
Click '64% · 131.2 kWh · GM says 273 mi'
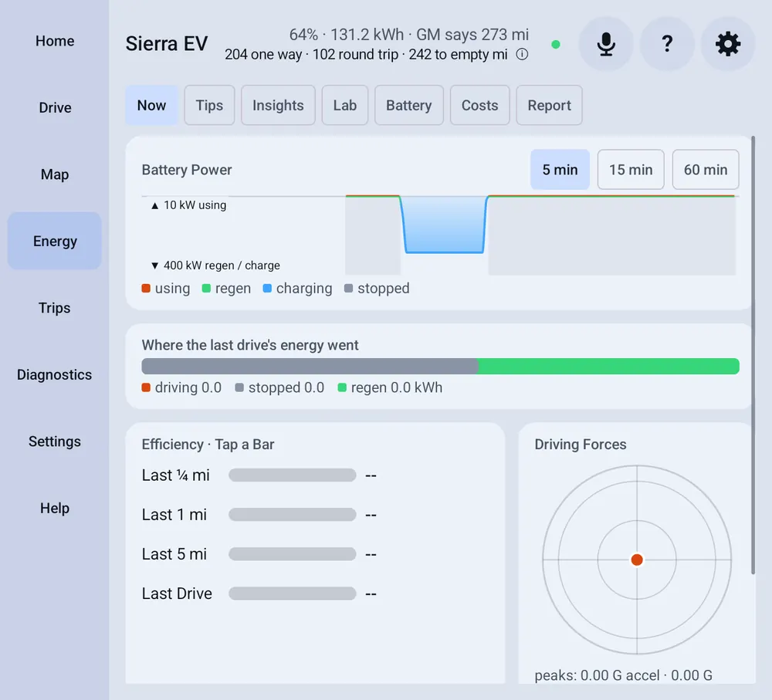(408, 35)
